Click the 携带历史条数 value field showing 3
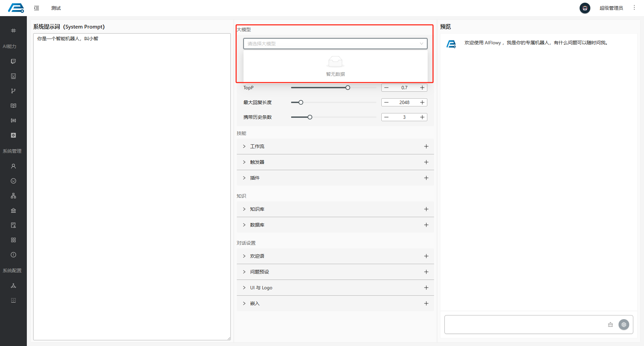 point(404,117)
